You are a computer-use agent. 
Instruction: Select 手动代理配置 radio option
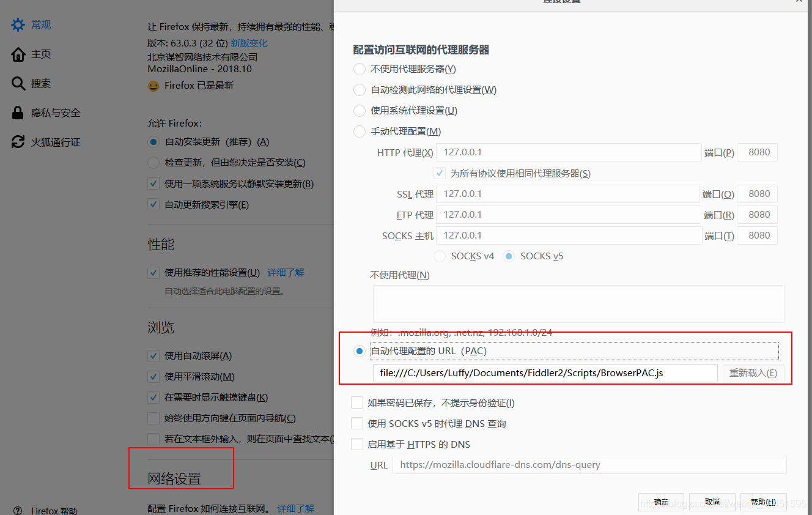[x=360, y=132]
